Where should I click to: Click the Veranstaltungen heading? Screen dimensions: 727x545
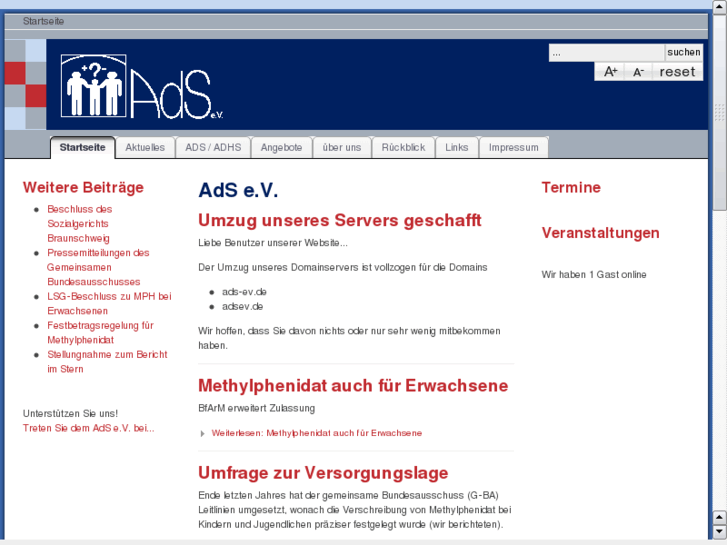[600, 233]
